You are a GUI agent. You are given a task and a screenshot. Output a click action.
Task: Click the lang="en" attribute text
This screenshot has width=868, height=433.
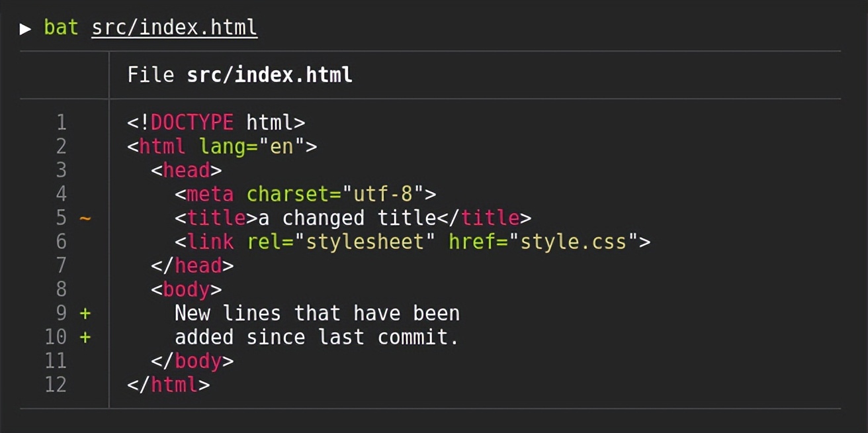(x=251, y=146)
